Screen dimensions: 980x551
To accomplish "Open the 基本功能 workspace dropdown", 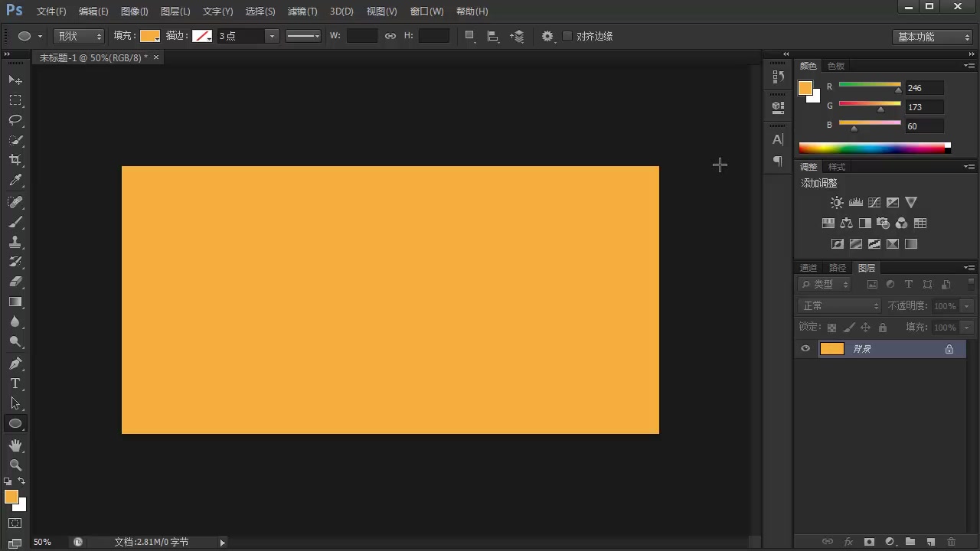I will click(933, 37).
